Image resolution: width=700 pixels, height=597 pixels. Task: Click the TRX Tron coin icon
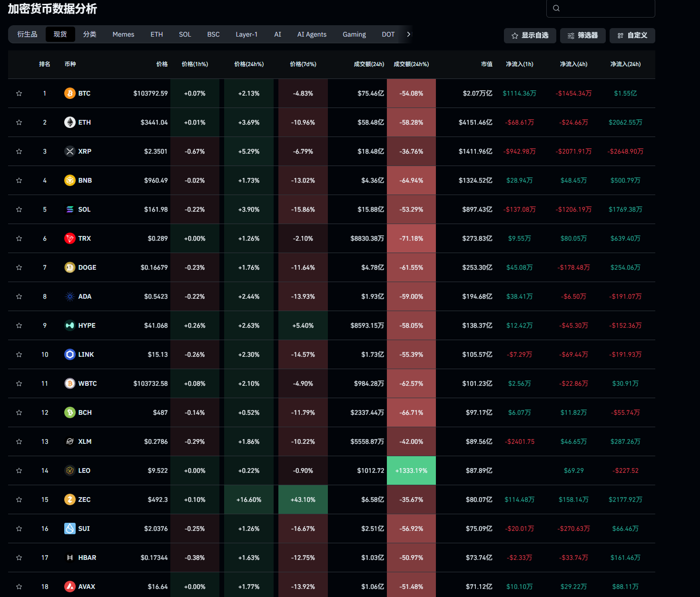click(70, 238)
